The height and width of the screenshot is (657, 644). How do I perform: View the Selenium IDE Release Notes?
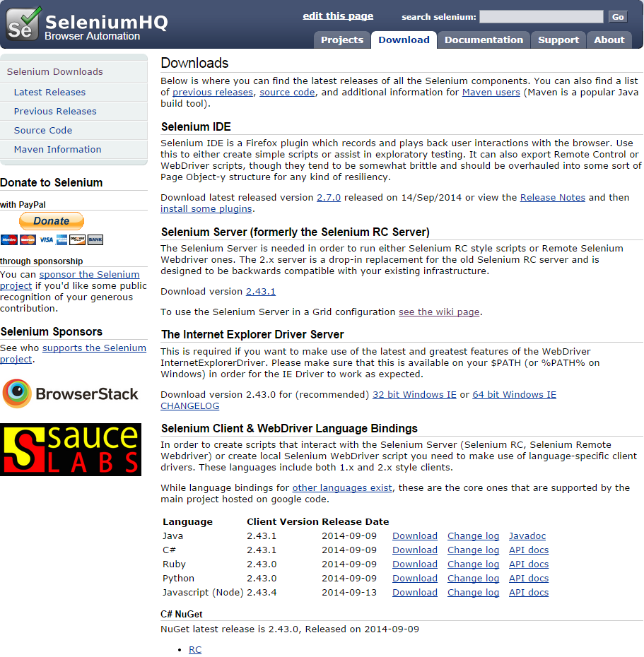click(x=552, y=197)
